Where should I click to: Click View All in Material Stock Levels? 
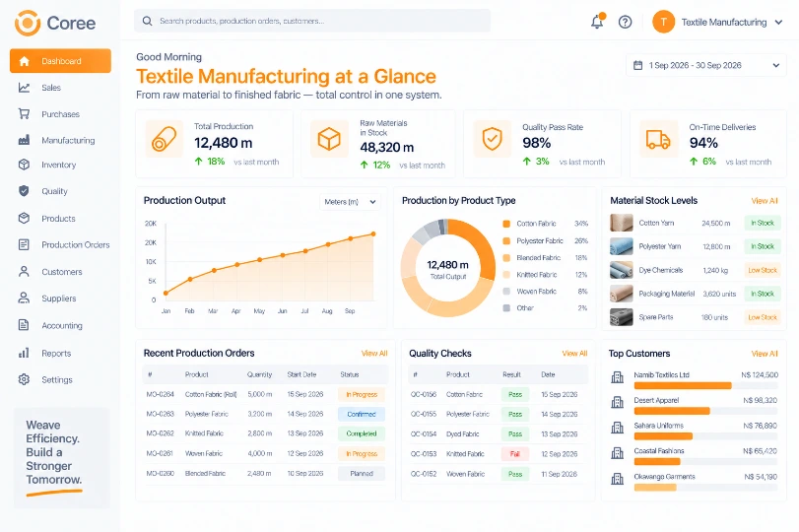click(x=765, y=201)
